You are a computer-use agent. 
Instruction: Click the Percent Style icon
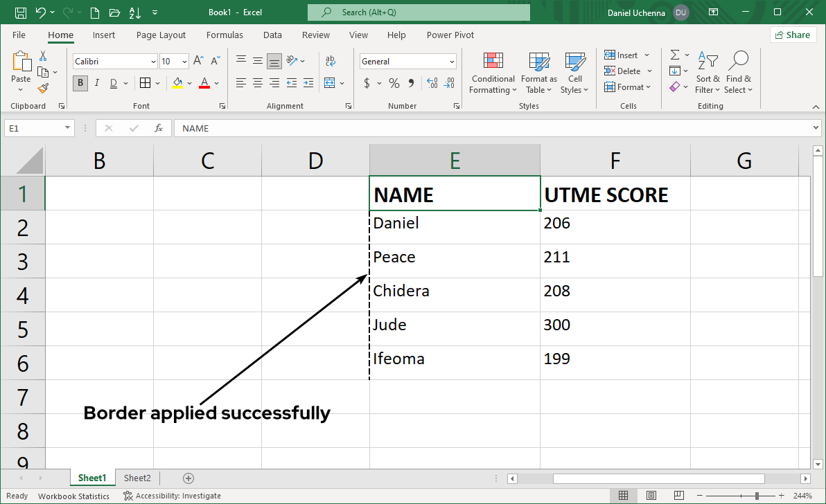point(394,83)
